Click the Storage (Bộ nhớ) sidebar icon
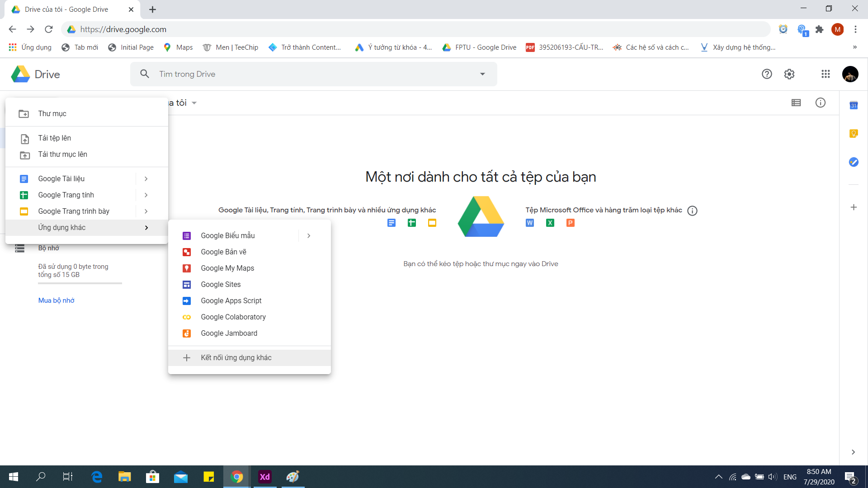Image resolution: width=868 pixels, height=488 pixels. 19,248
